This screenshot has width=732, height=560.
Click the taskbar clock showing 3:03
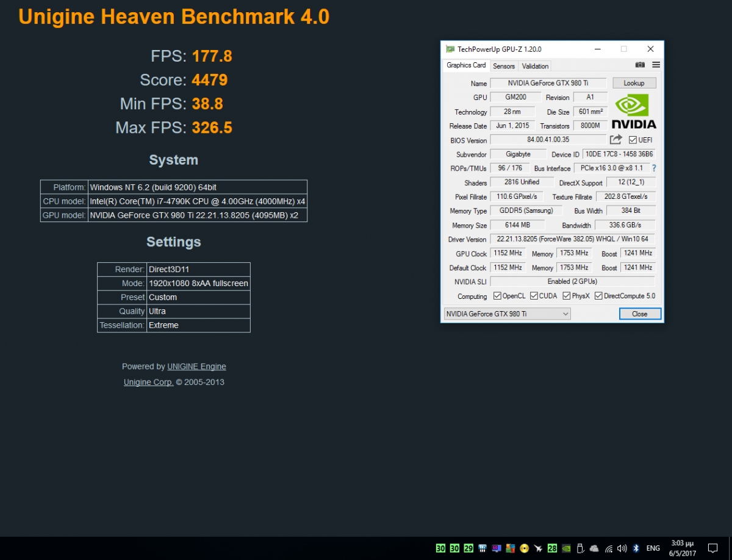point(682,548)
